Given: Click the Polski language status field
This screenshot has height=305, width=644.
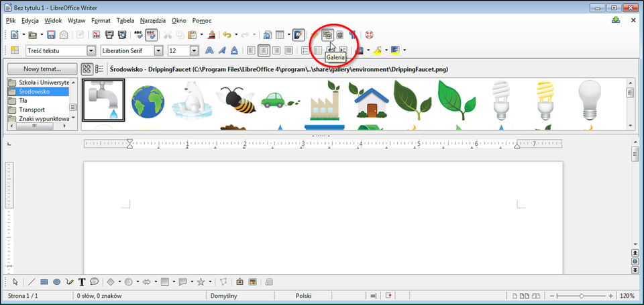Looking at the screenshot, I should coord(303,296).
